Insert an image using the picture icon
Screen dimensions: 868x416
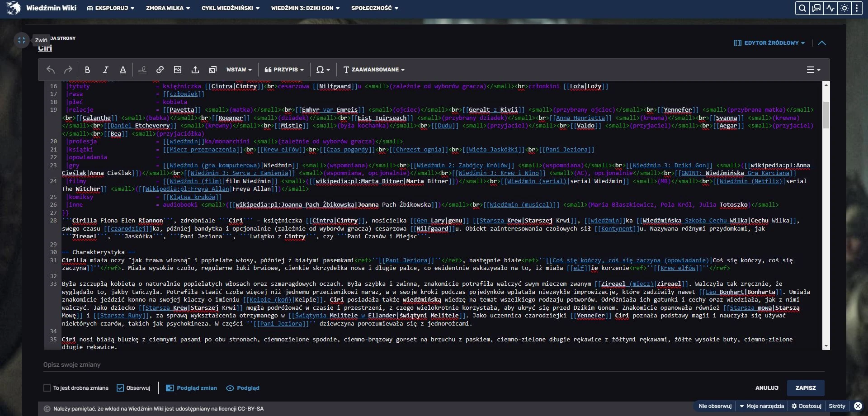point(178,70)
